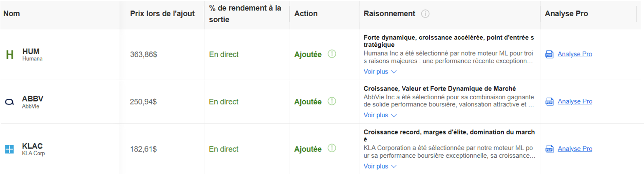This screenshot has height=174, width=644.
Task: Click heading 'Forte dynamique, croissance accélérée'
Action: (449, 41)
